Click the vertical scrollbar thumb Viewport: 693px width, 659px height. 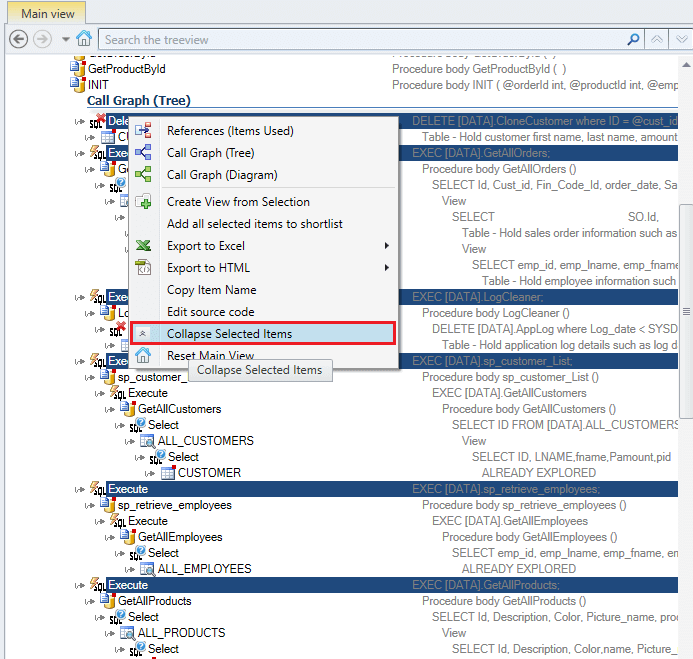tap(686, 311)
